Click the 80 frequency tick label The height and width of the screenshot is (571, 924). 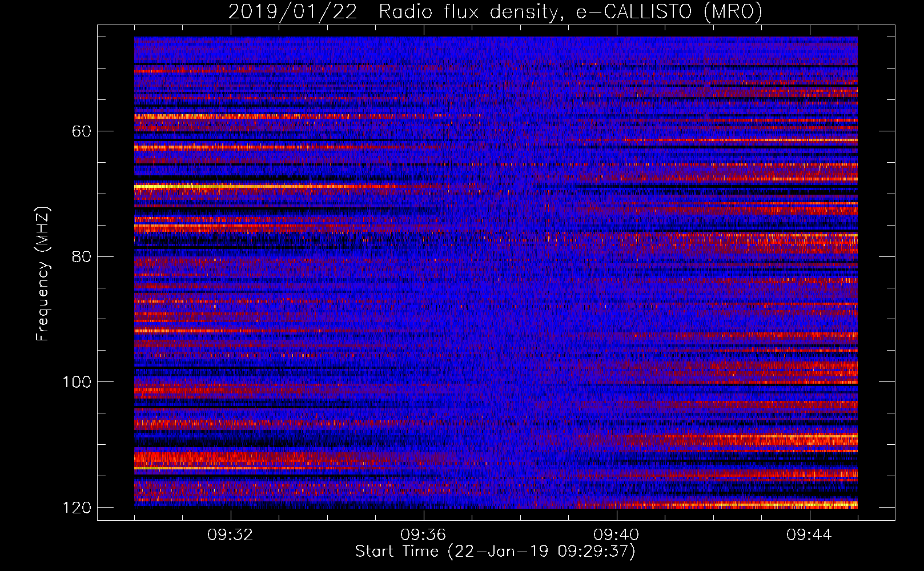point(82,256)
